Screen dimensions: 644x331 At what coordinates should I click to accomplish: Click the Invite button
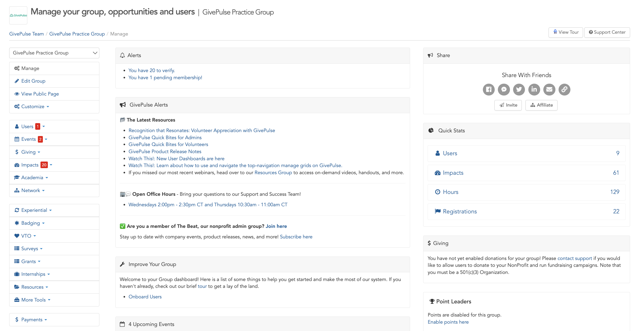coord(508,105)
